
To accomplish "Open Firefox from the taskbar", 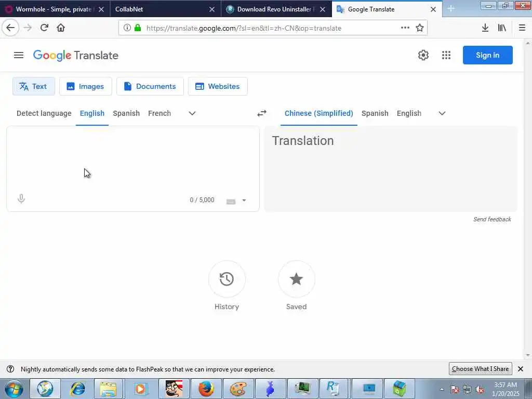I will coord(206,389).
